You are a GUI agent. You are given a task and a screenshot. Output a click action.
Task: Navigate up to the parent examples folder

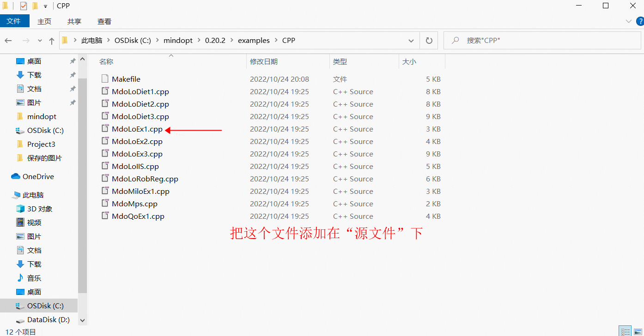tap(51, 41)
